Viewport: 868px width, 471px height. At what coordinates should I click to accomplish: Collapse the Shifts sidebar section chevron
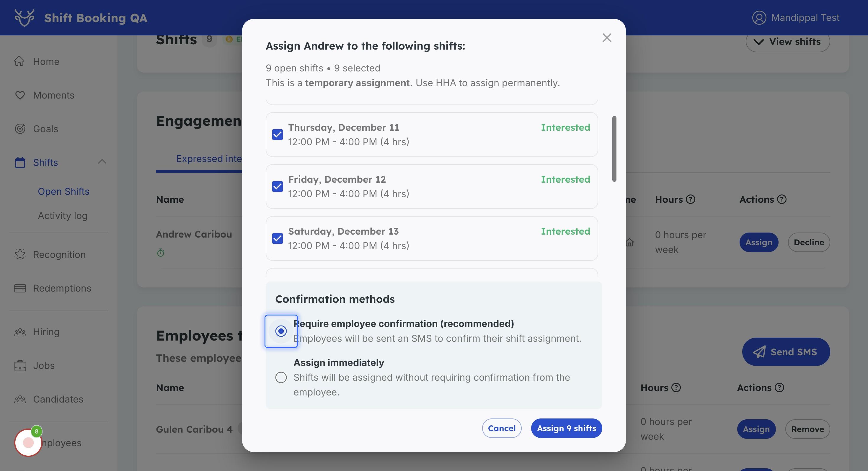click(102, 162)
